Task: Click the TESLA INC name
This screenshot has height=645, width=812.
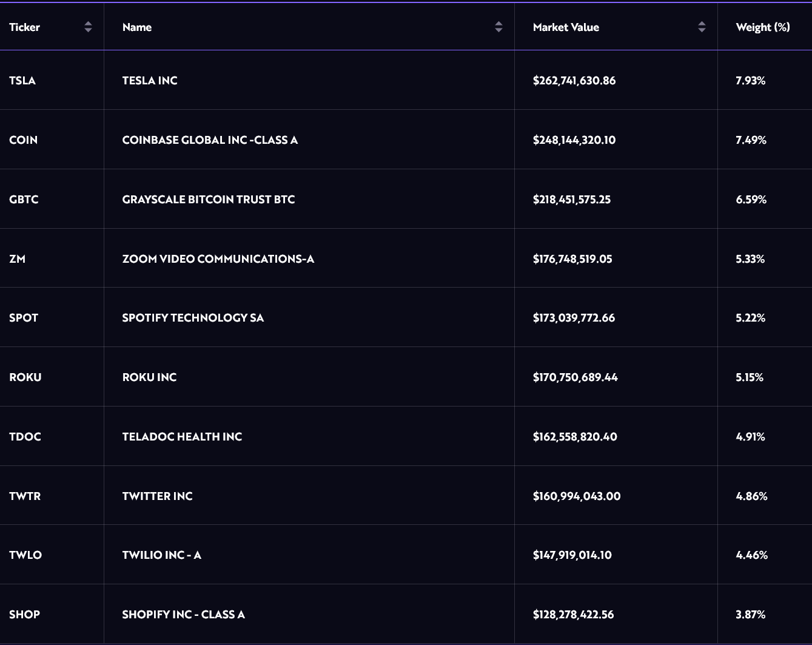Action: (x=150, y=81)
